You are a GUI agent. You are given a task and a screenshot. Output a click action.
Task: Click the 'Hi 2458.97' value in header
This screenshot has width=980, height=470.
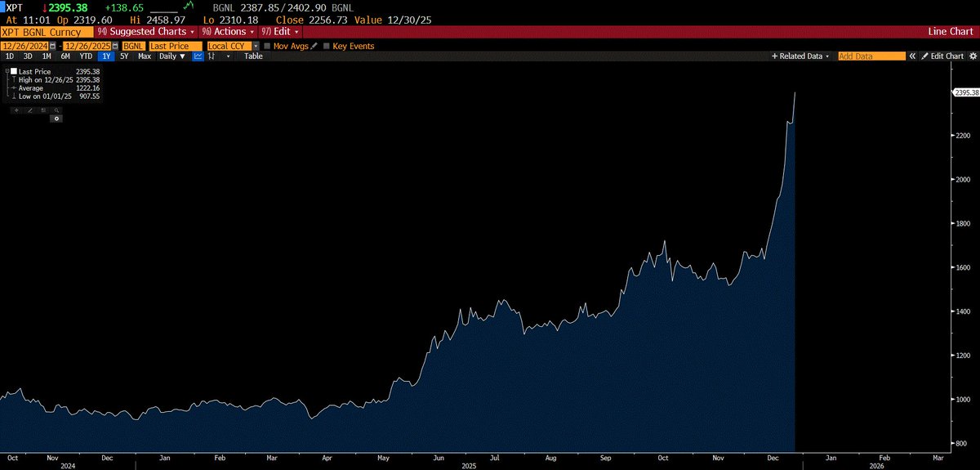click(158, 19)
